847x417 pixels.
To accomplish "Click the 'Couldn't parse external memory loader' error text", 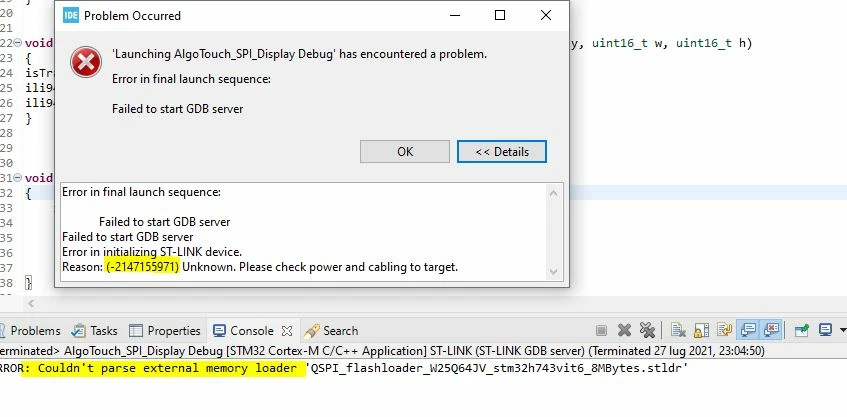I will [x=167, y=368].
